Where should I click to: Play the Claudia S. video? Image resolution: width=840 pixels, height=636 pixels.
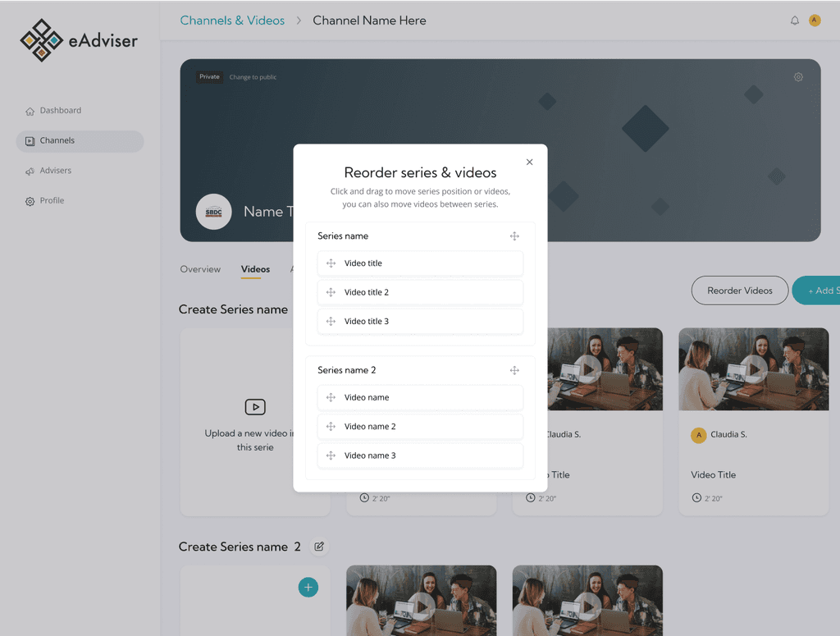(x=753, y=368)
